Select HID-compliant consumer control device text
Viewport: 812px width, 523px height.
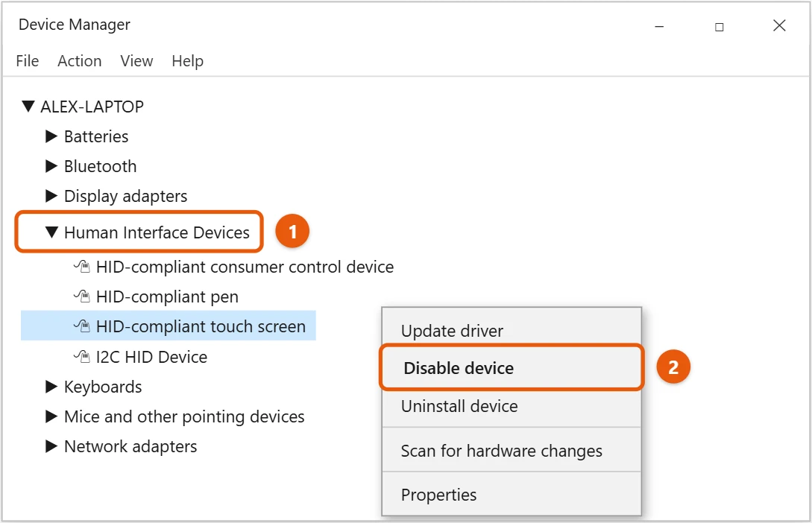pyautogui.click(x=245, y=267)
